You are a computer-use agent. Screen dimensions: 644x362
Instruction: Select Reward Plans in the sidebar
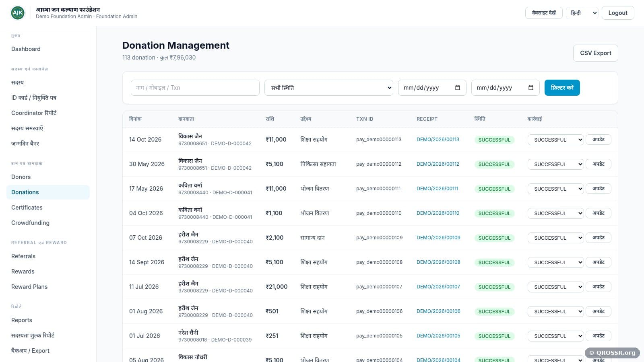[x=29, y=287]
